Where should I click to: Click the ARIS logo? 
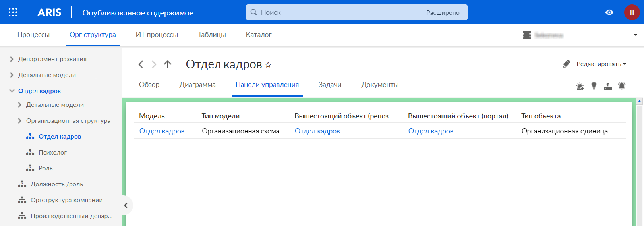tap(49, 12)
